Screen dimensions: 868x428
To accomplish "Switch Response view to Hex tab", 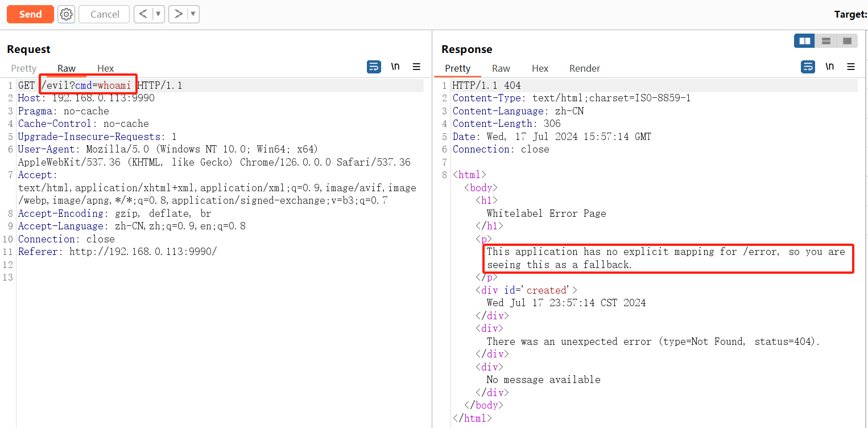I will tap(540, 68).
